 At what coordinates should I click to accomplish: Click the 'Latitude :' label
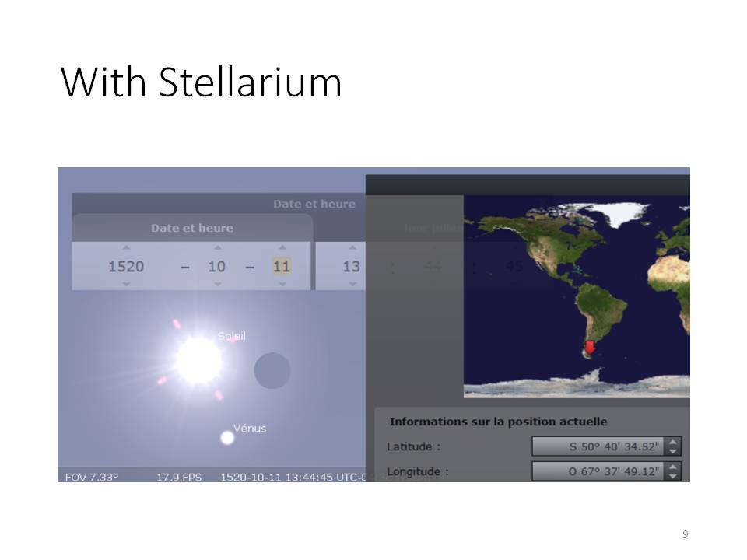(413, 446)
